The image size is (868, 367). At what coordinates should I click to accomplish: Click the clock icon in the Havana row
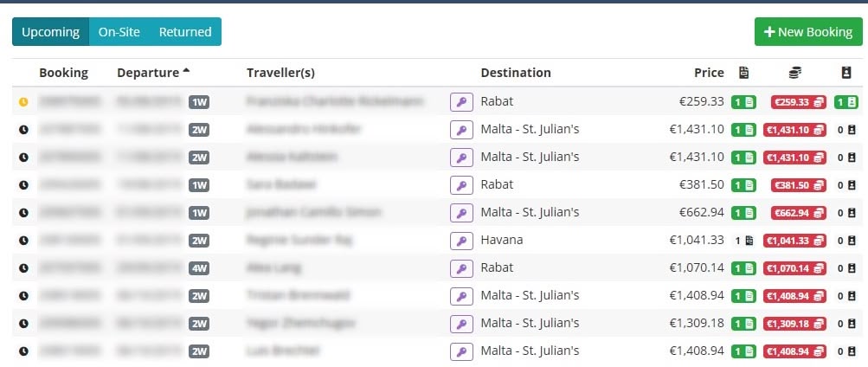point(23,241)
